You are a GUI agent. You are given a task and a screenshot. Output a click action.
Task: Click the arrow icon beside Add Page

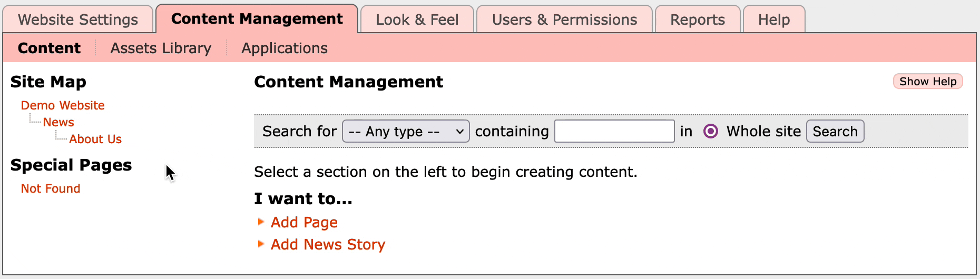(261, 222)
